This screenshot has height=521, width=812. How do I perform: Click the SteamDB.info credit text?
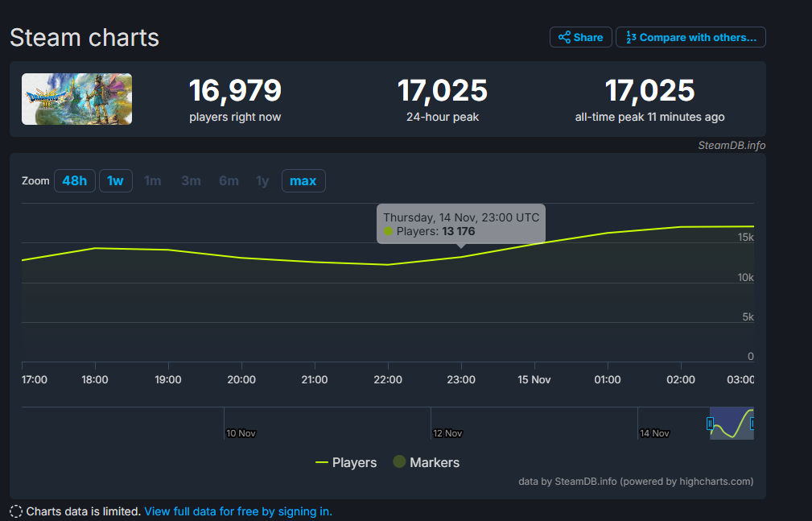coord(732,146)
